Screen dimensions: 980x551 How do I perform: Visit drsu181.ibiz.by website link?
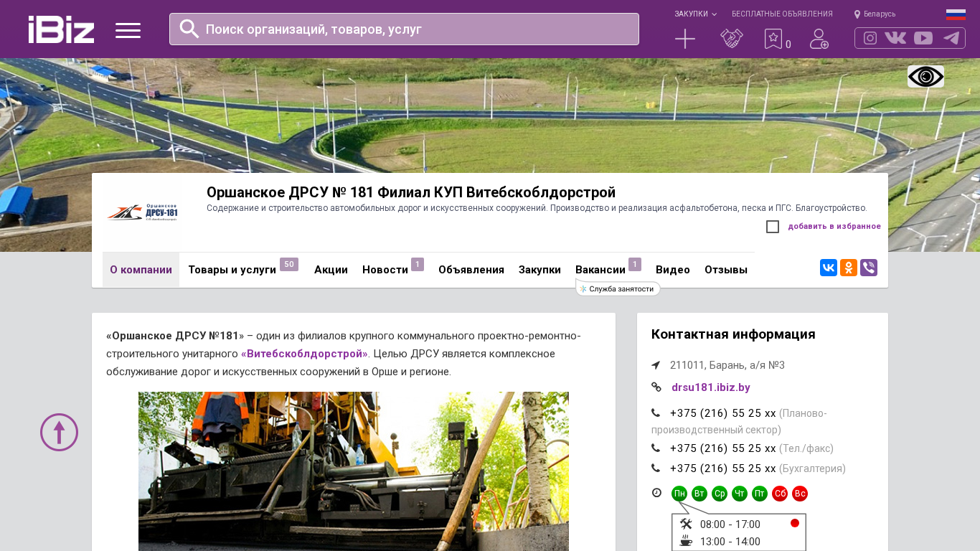711,387
